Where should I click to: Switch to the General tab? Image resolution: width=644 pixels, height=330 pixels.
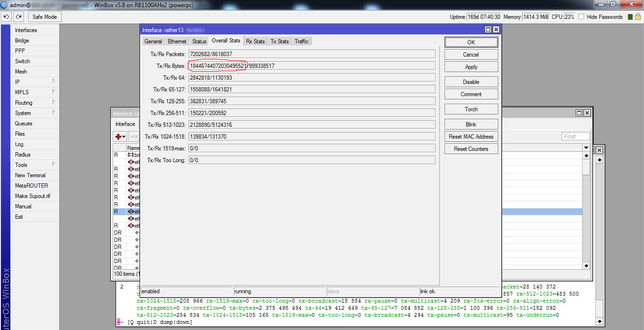(153, 41)
